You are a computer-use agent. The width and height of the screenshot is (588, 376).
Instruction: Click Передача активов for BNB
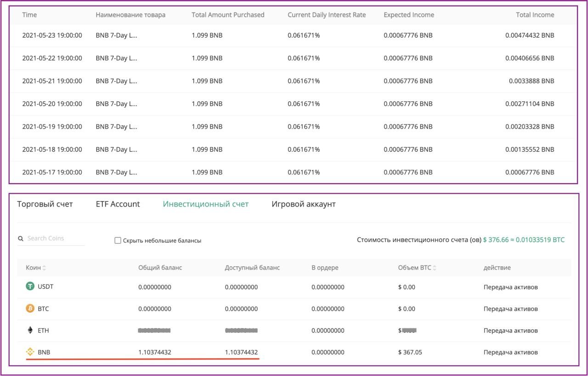(510, 352)
